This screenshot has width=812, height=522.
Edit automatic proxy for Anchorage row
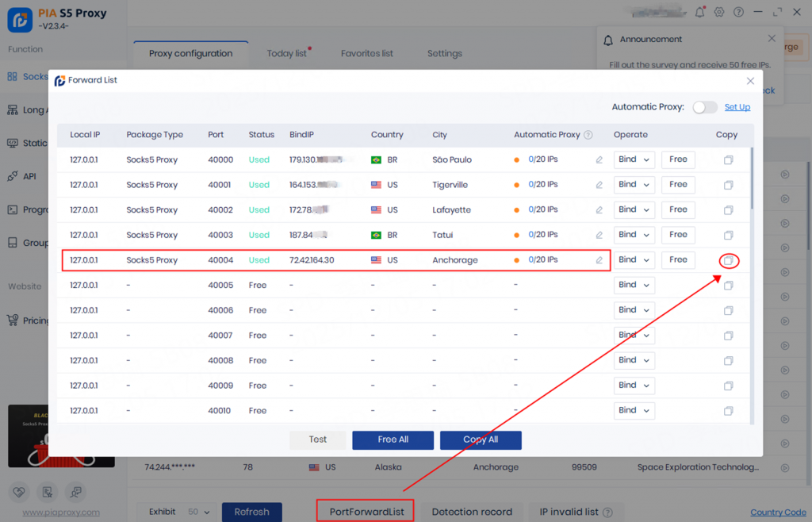(599, 260)
